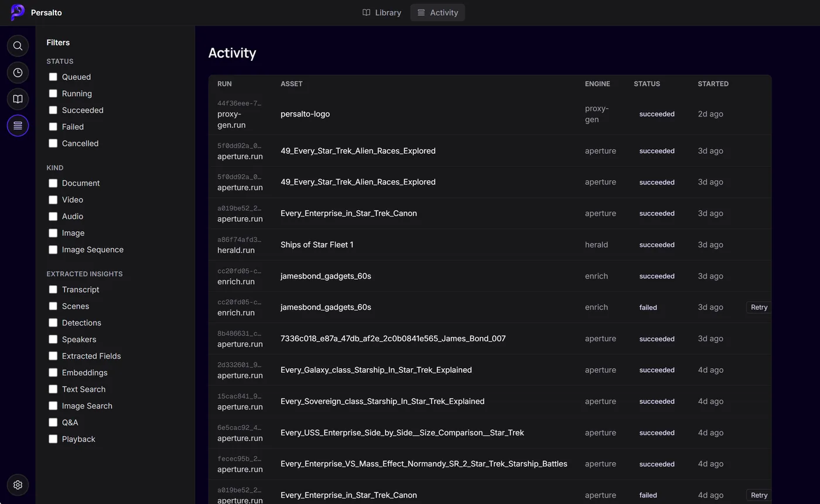Toggle the Succeeded status filter
Screen dimensions: 820x504
53,110
